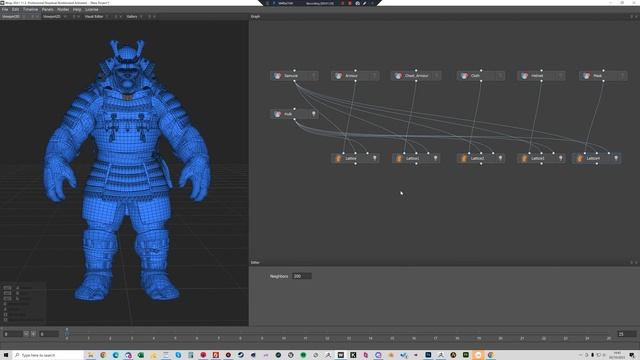Open the License menu
The height and width of the screenshot is (360, 640).
click(x=91, y=9)
